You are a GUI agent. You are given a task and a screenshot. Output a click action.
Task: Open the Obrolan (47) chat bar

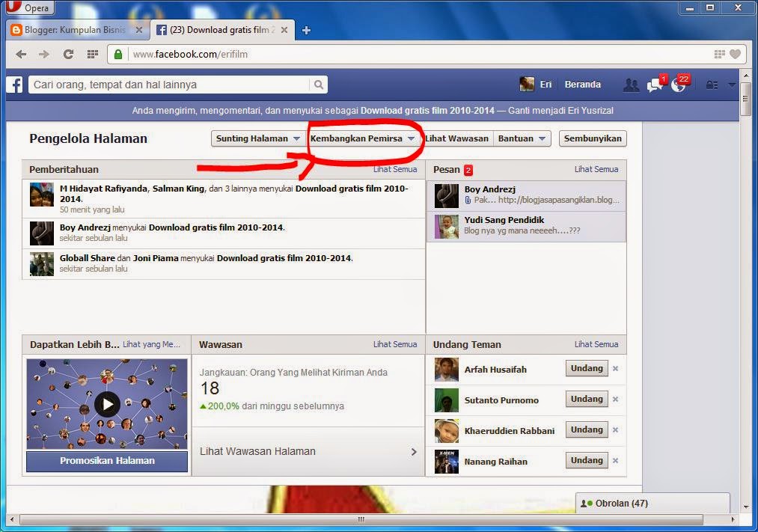pos(652,504)
